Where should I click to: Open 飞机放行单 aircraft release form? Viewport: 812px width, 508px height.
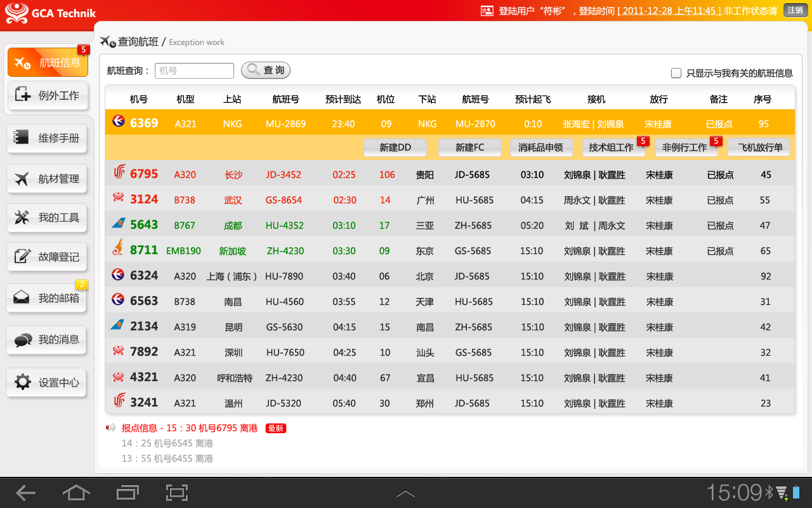click(x=759, y=147)
